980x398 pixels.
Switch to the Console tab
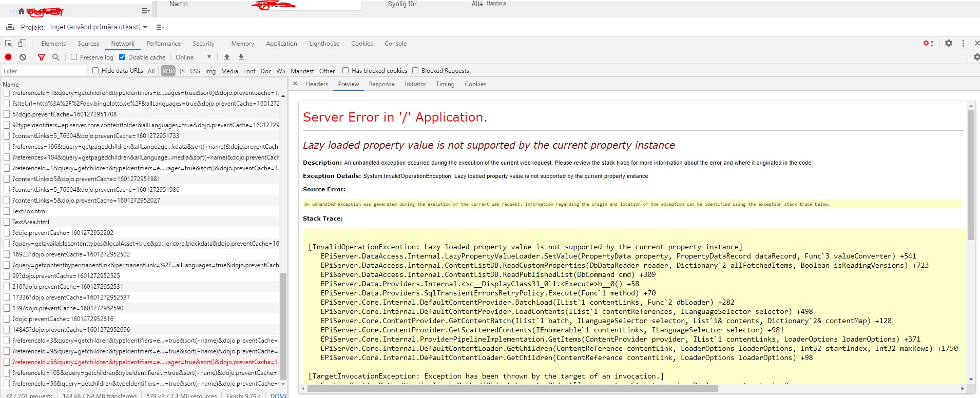(395, 44)
